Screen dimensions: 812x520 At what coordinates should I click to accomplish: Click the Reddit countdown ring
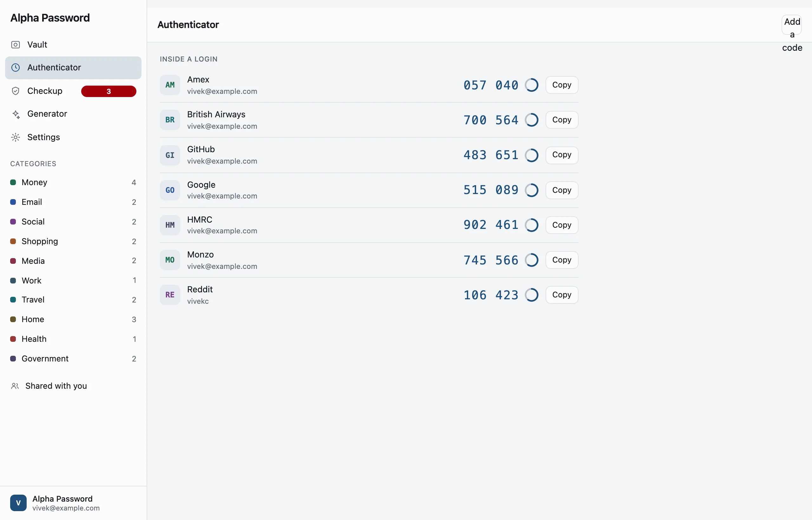(532, 295)
